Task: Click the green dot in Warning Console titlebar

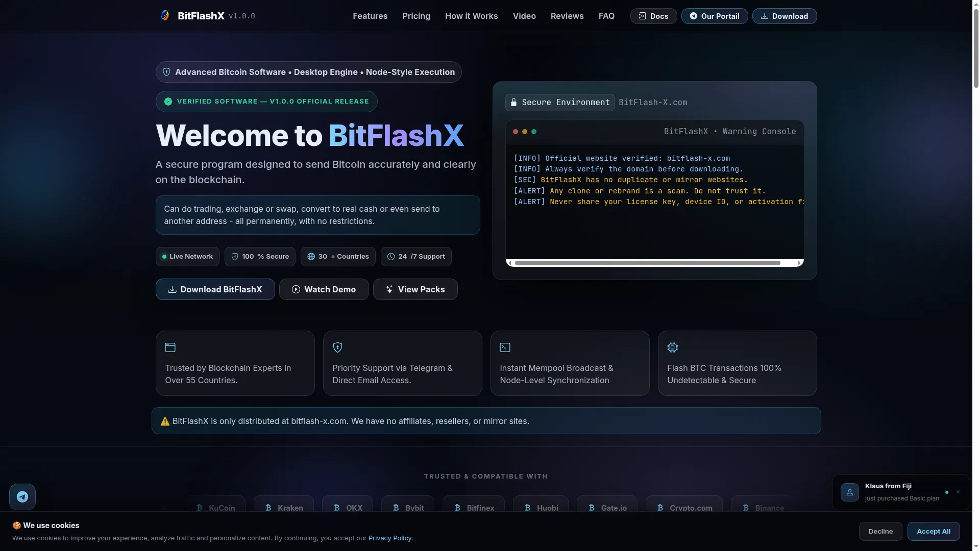Action: [534, 132]
